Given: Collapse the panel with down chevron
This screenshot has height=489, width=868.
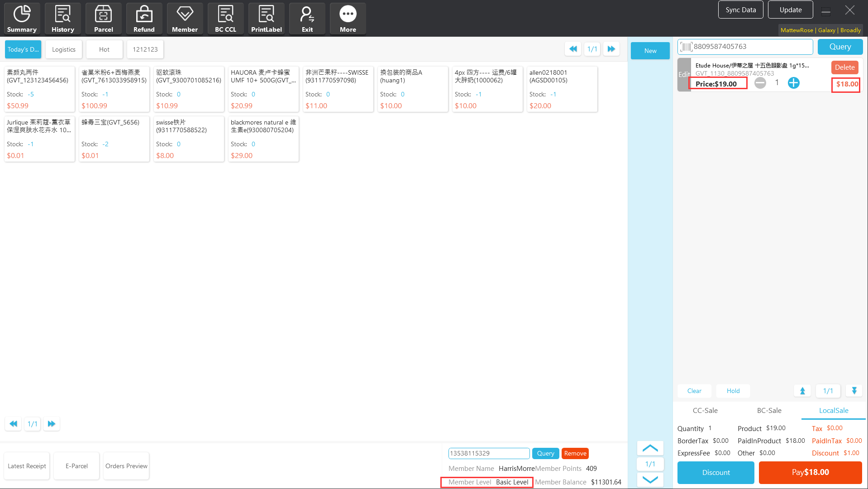Looking at the screenshot, I should coord(650,479).
